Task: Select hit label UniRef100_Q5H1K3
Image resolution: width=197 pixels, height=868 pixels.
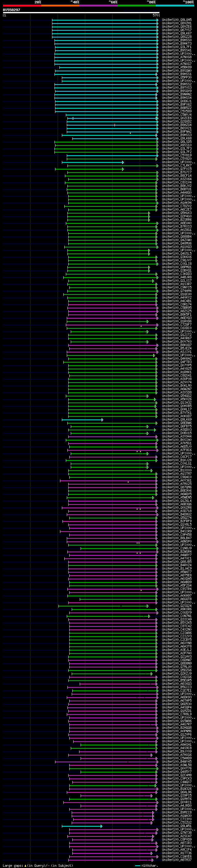Action: tap(177, 213)
